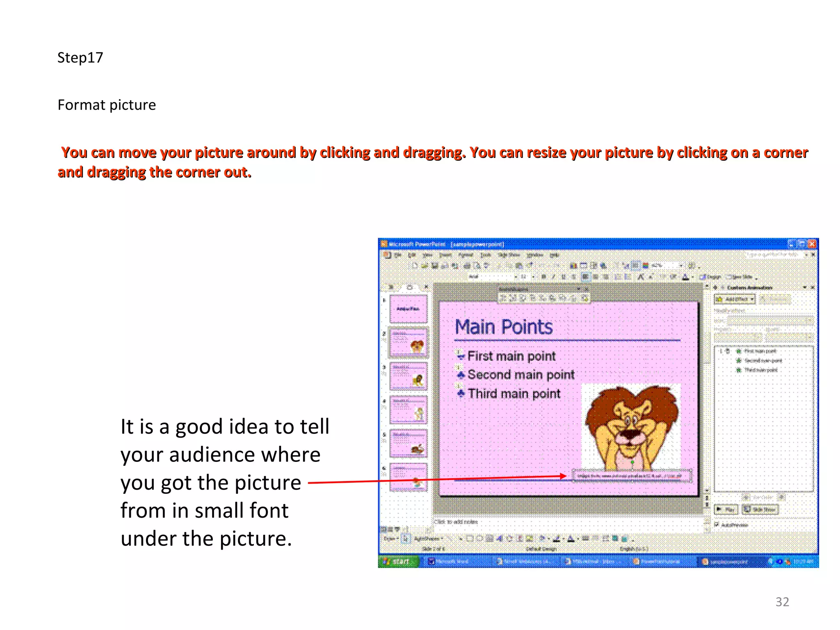
Task: Open the Custom Animation task pane menu arrow
Action: [x=805, y=287]
